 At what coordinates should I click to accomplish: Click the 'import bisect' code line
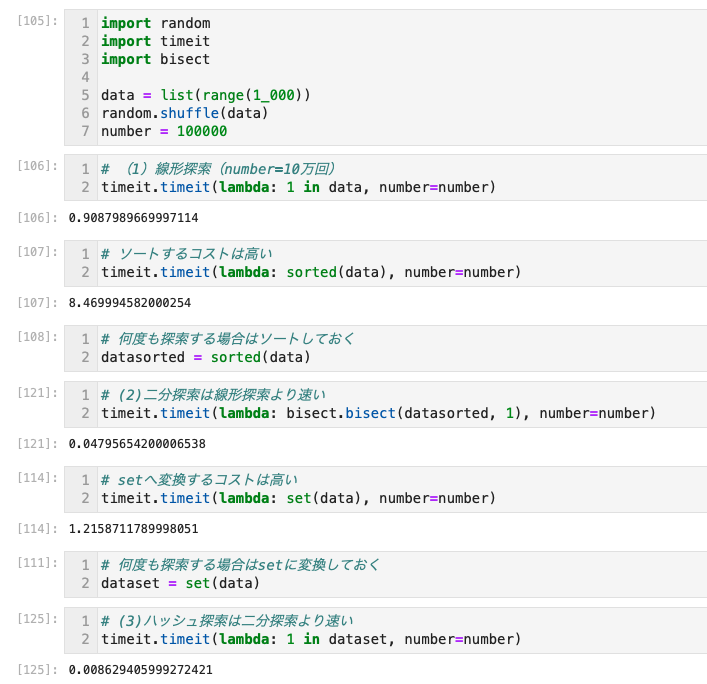(155, 59)
